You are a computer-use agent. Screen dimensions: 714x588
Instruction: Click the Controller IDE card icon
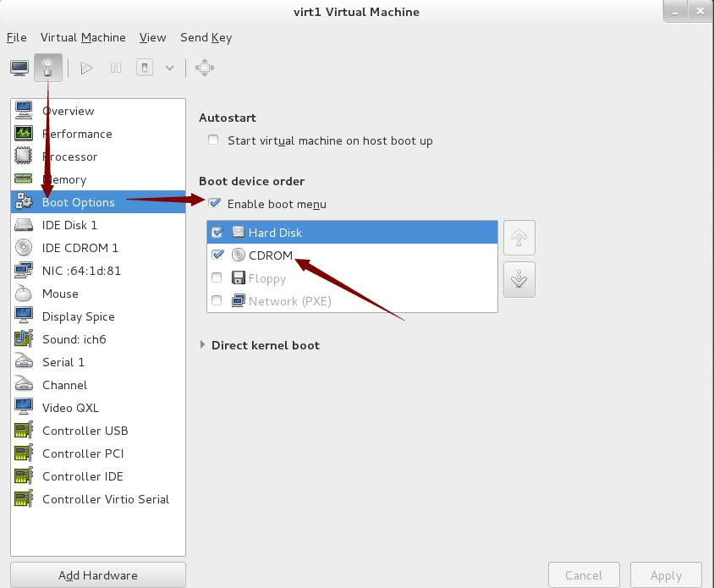23,475
